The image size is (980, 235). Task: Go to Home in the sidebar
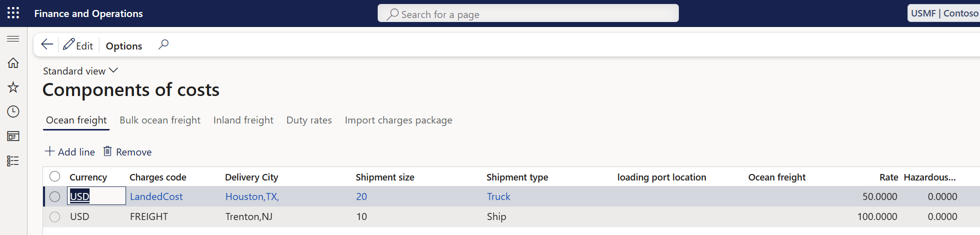(x=14, y=63)
